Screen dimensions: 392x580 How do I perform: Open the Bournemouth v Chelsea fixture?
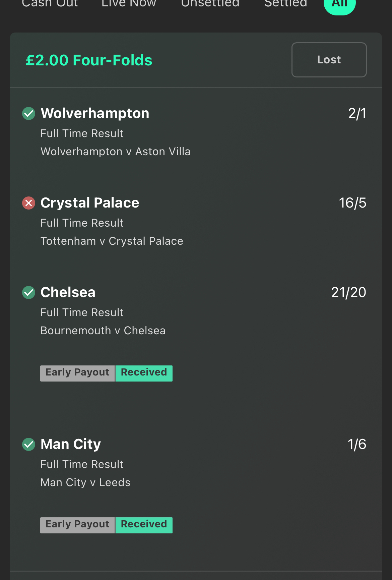[x=103, y=331]
